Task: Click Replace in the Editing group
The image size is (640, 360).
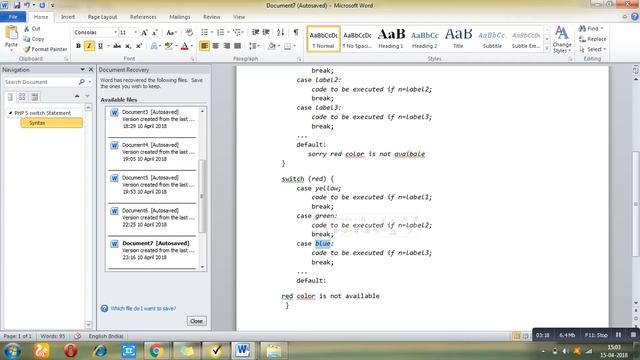Action: pos(592,39)
